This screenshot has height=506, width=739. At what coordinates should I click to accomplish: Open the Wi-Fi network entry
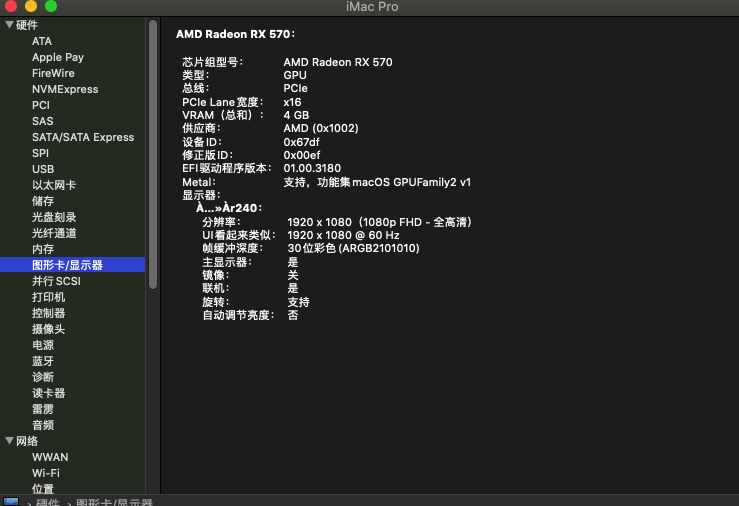coord(46,473)
